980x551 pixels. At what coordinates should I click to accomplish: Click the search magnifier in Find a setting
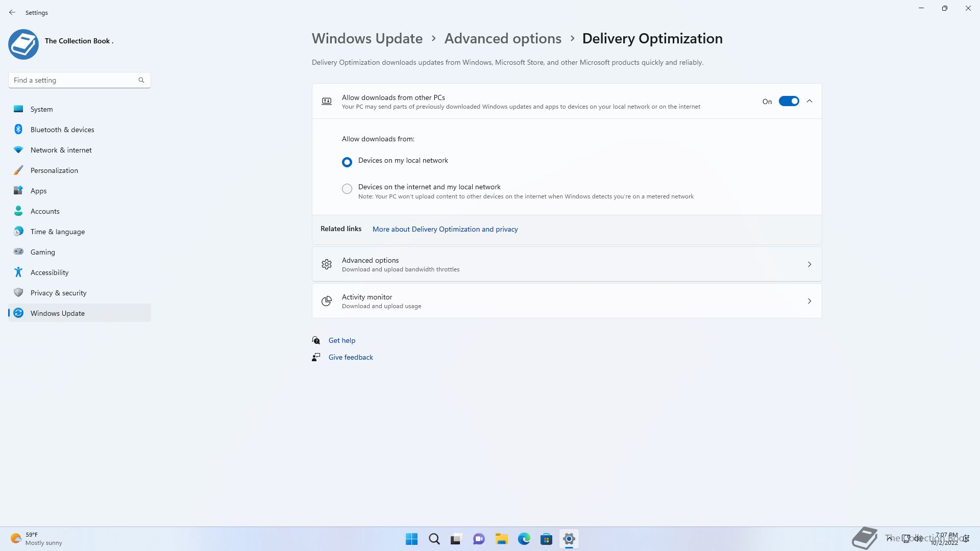tap(141, 80)
